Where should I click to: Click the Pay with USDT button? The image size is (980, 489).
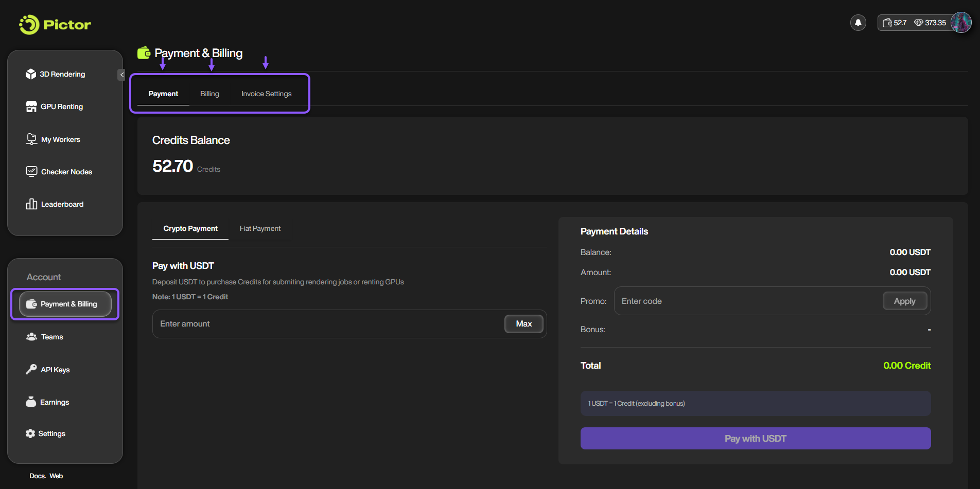point(755,439)
